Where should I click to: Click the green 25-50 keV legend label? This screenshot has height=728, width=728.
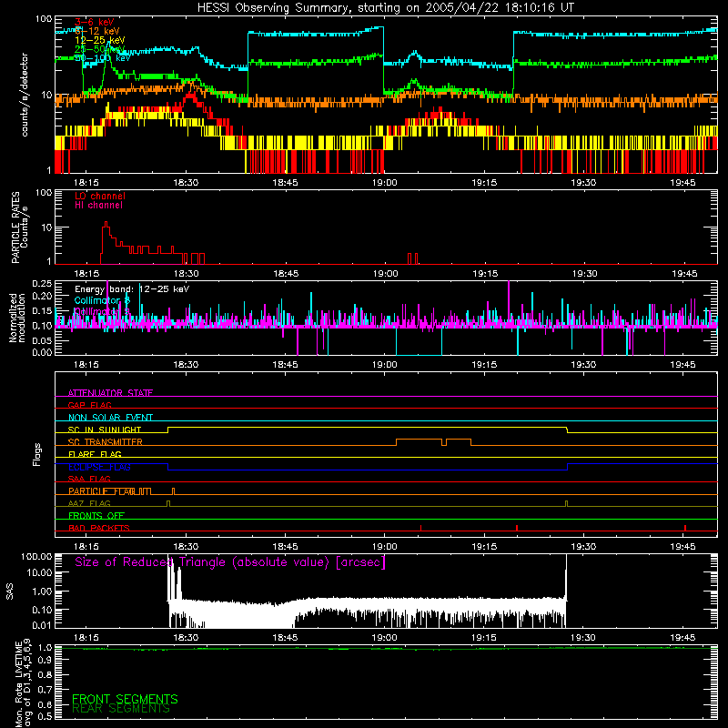99,49
